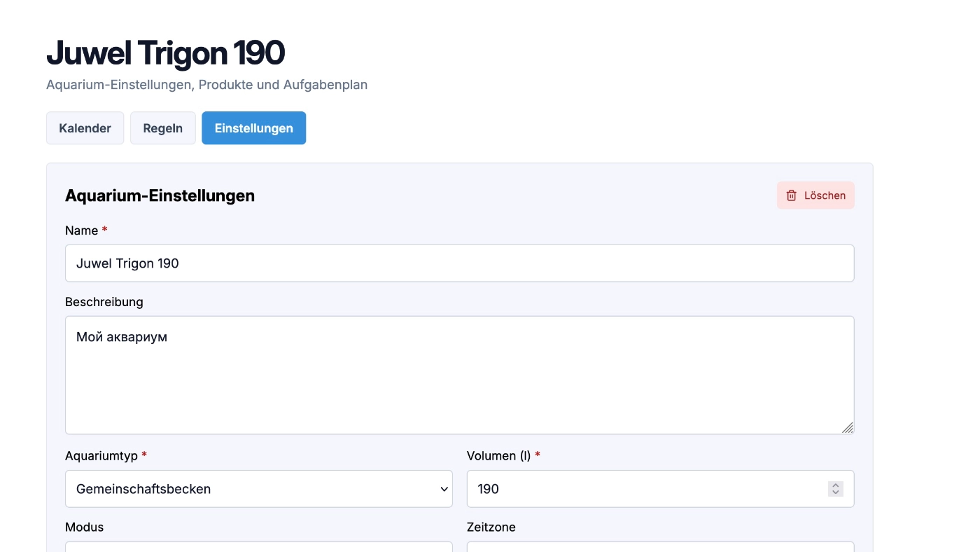Focus the Name field with Juwel Trigon 190
980x552 pixels.
(459, 263)
